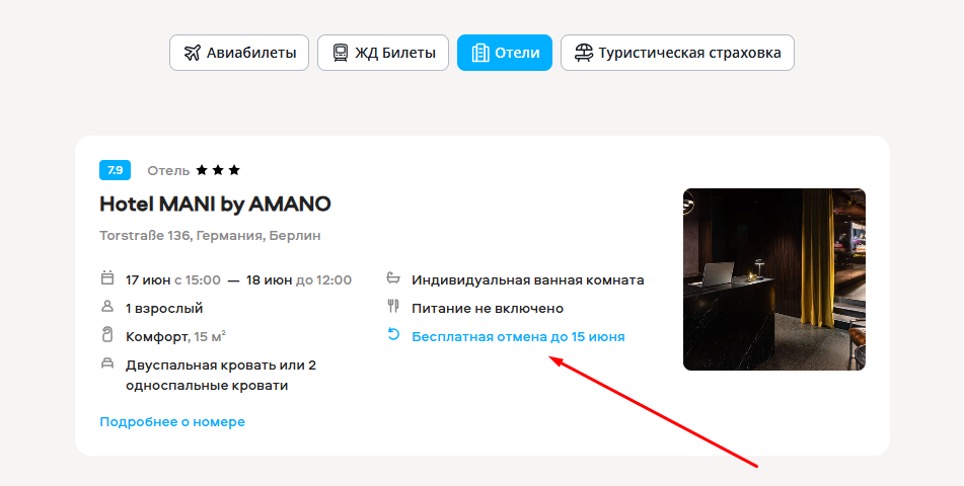Click the 7.9 rating badge

(x=115, y=170)
